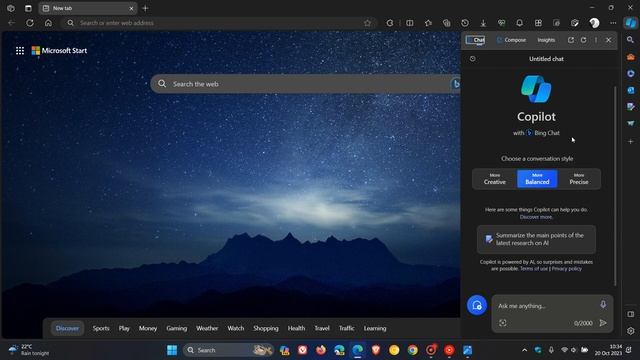
Task: Open Edge Settings and more menu
Action: [613, 23]
